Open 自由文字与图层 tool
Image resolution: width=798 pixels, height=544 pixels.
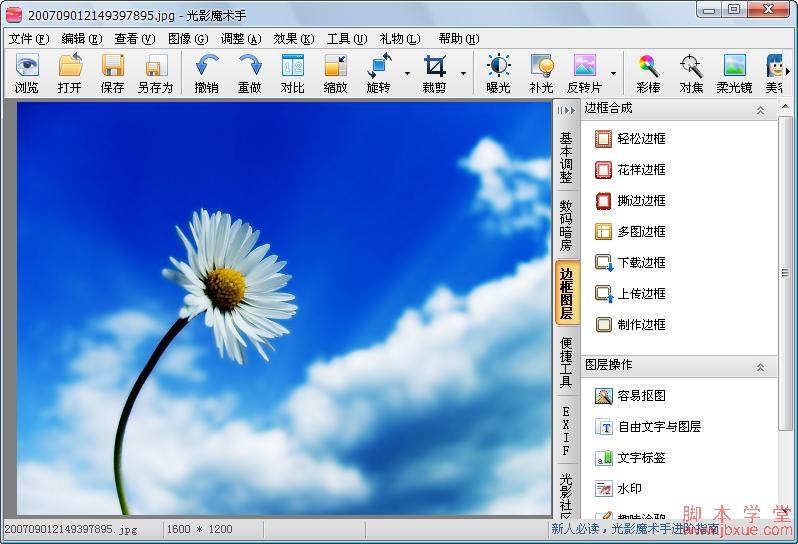[x=648, y=426]
